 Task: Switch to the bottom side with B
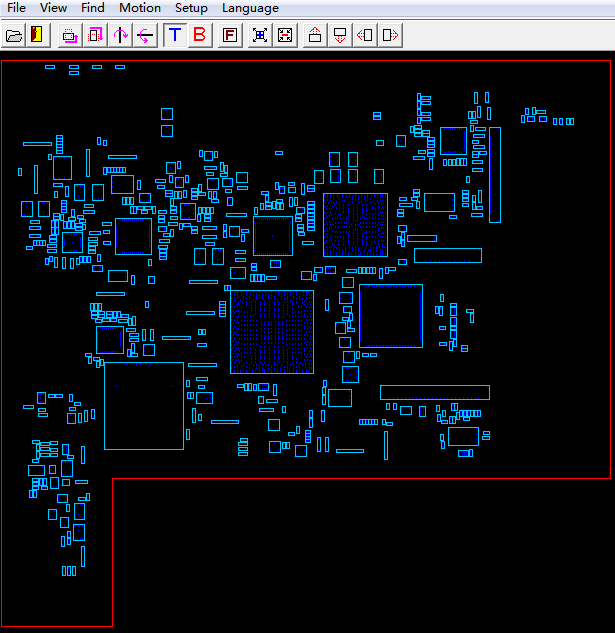click(x=200, y=35)
